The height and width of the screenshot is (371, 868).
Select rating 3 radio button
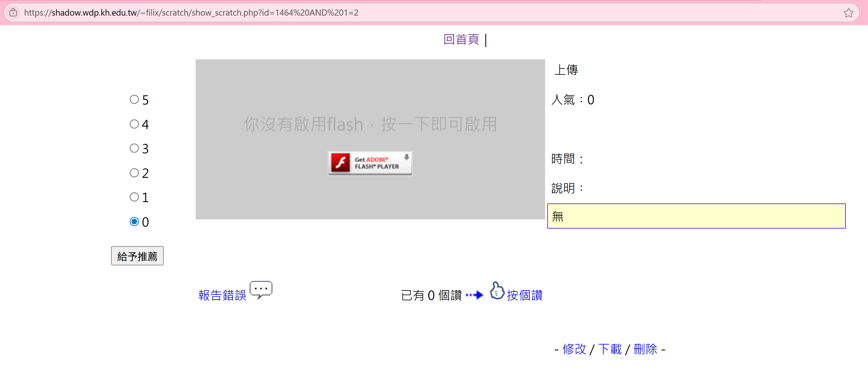(x=134, y=148)
